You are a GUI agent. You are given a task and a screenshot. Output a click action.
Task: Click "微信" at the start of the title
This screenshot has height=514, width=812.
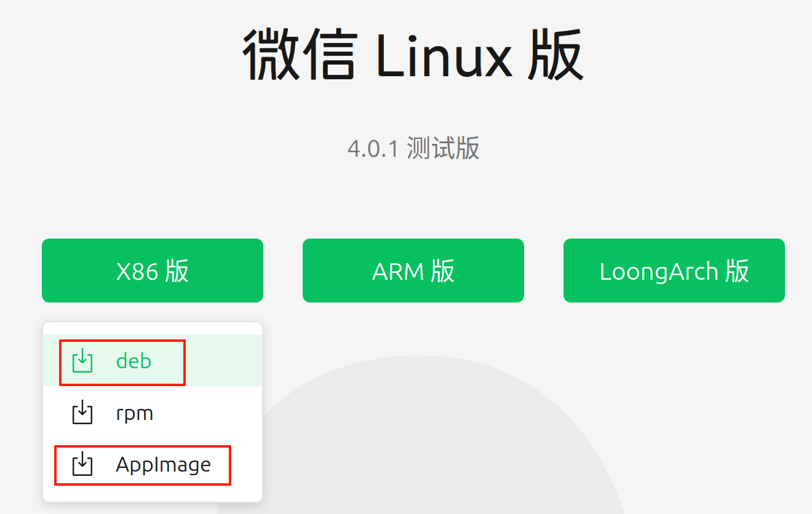tap(300, 55)
